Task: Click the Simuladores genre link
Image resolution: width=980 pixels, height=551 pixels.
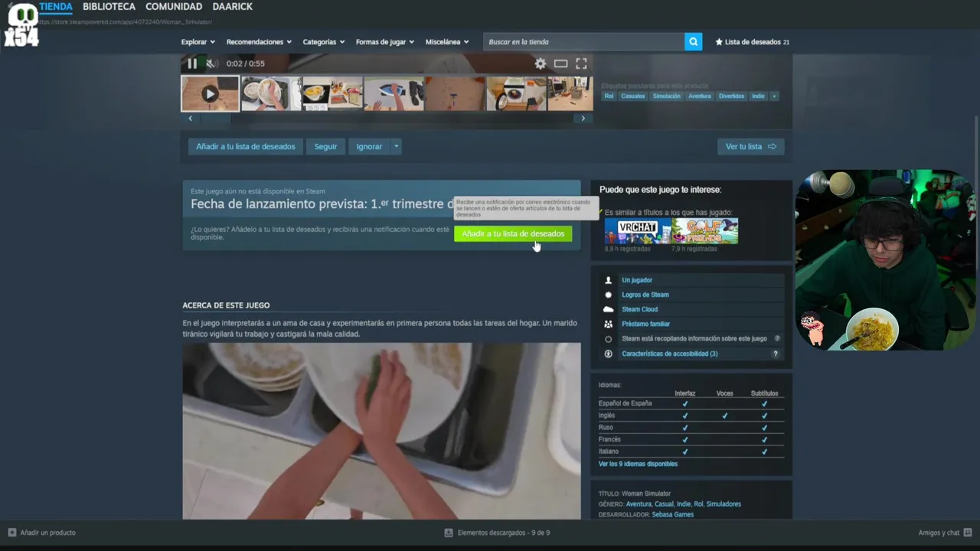Action: (x=724, y=504)
